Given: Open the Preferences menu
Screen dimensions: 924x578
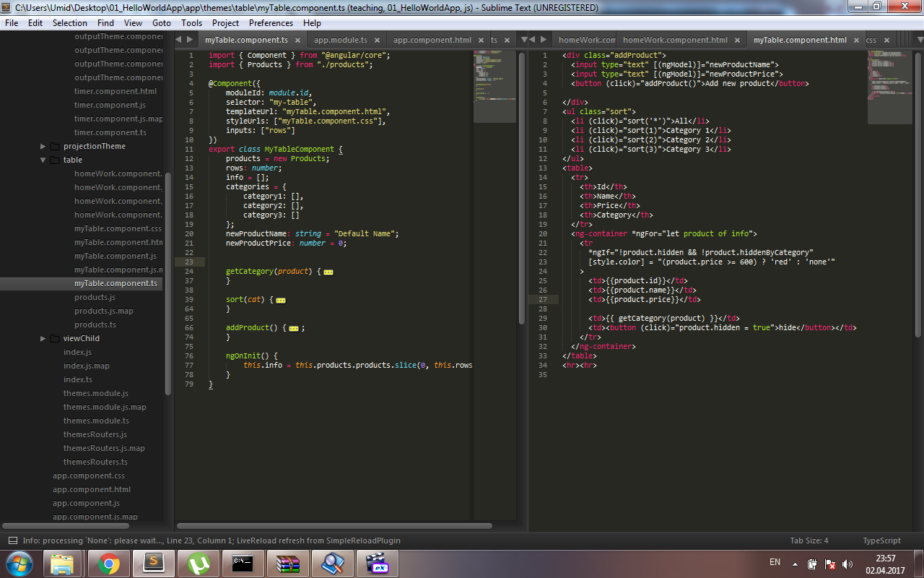Looking at the screenshot, I should (x=271, y=22).
